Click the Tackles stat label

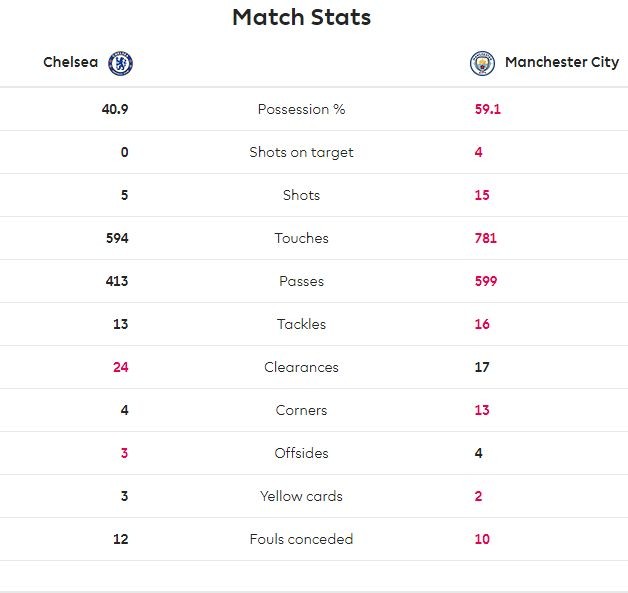click(x=301, y=324)
